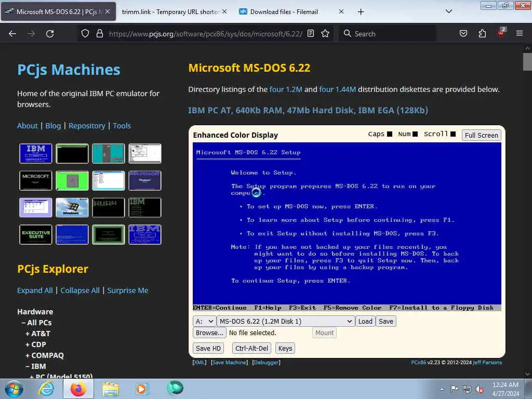The width and height of the screenshot is (532, 399).
Task: Click the Mount button
Action: 324,333
